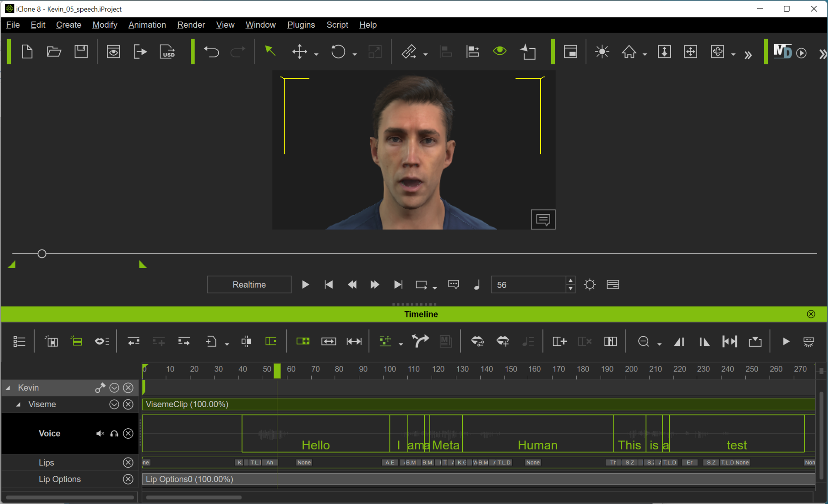Image resolution: width=828 pixels, height=504 pixels.
Task: Activate the Move tool
Action: point(299,52)
